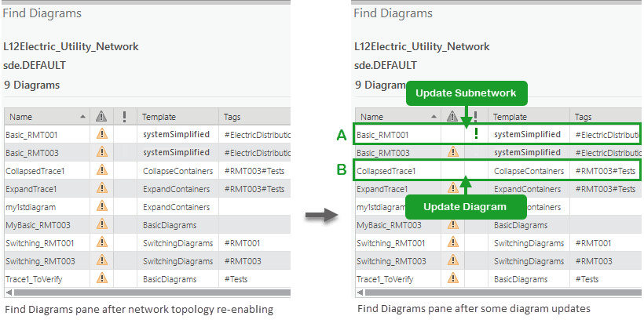Click warning icon for Basic_RMT003 in right pane
This screenshot has height=327, width=644.
point(452,152)
